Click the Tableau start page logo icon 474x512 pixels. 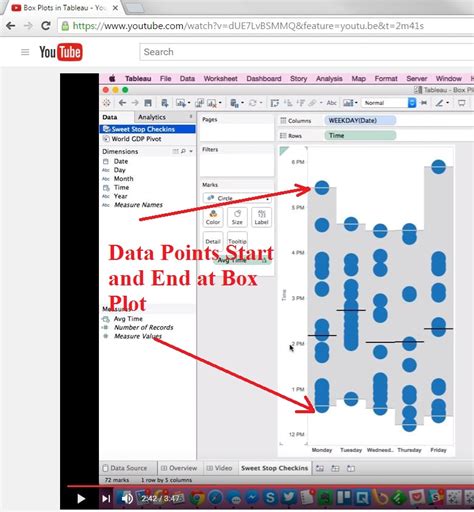(x=107, y=103)
